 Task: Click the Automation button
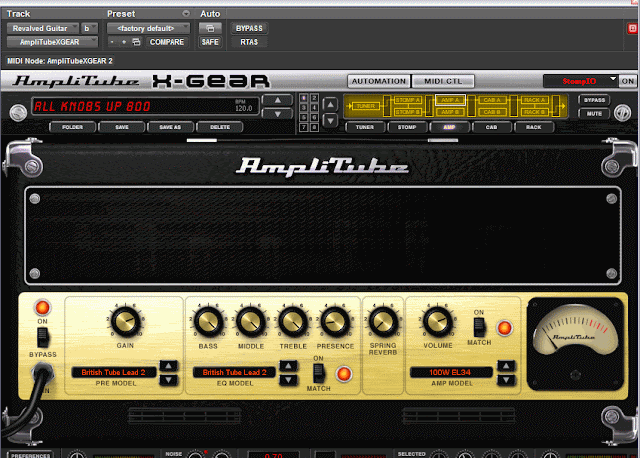tap(379, 81)
